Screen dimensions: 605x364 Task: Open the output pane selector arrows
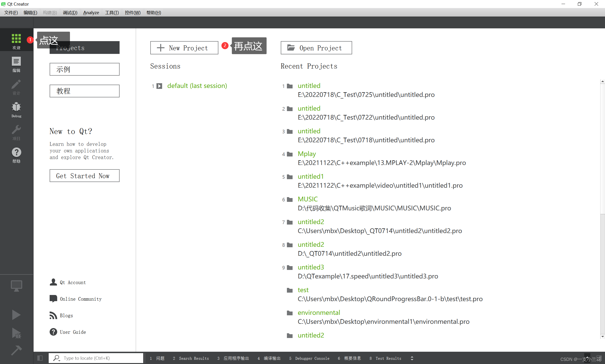tap(412, 358)
